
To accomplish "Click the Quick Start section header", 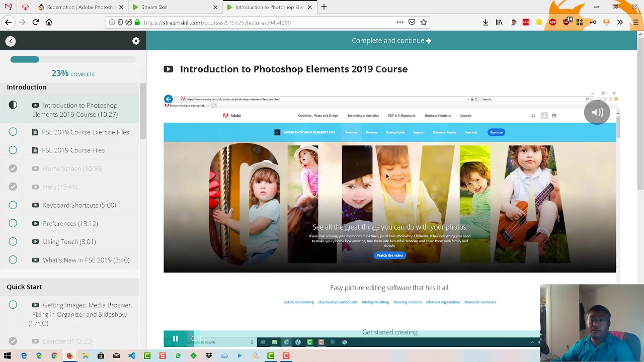I will (24, 287).
